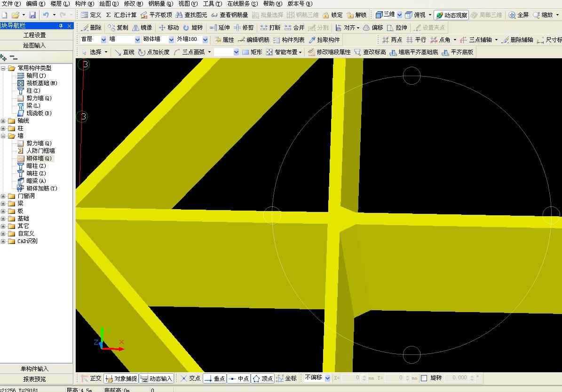
Task: Expand the 轴线 tree node
Action: (3, 121)
